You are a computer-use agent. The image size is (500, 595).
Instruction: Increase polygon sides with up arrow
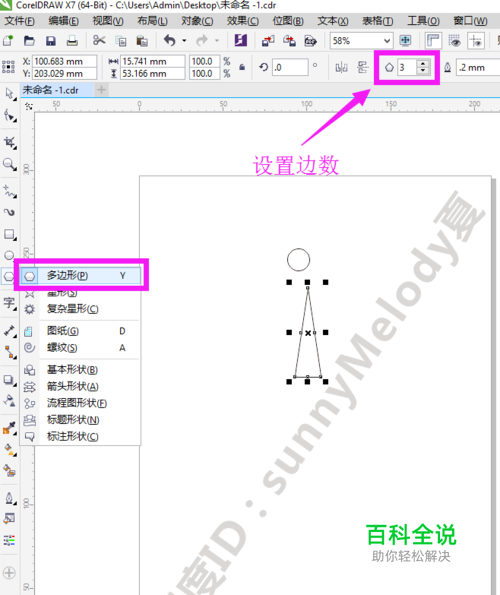coord(423,64)
